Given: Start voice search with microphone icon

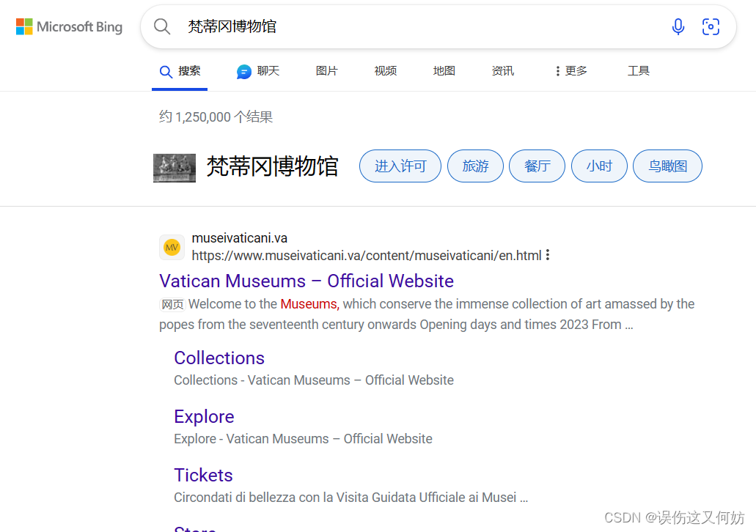Looking at the screenshot, I should 678,26.
